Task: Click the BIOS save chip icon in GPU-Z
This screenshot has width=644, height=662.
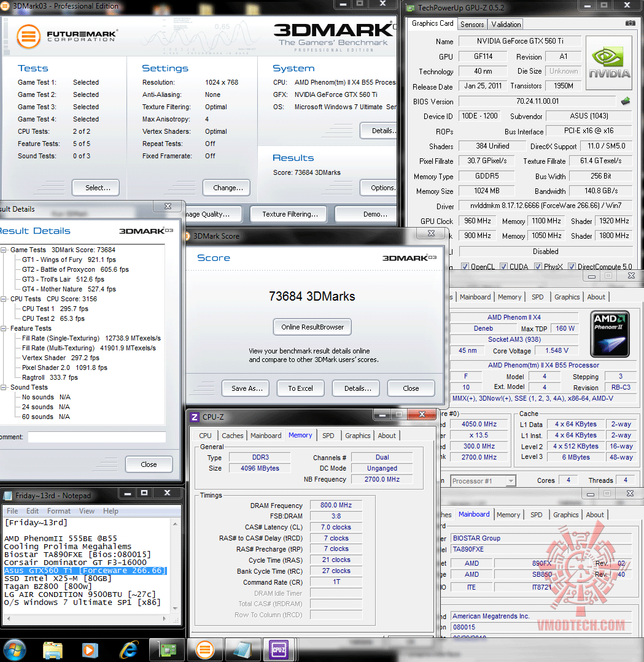Action: pyautogui.click(x=626, y=101)
